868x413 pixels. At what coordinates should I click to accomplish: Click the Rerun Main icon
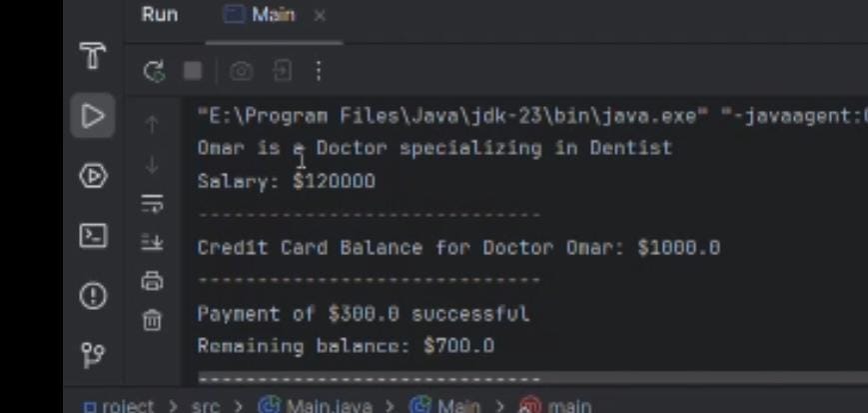154,71
